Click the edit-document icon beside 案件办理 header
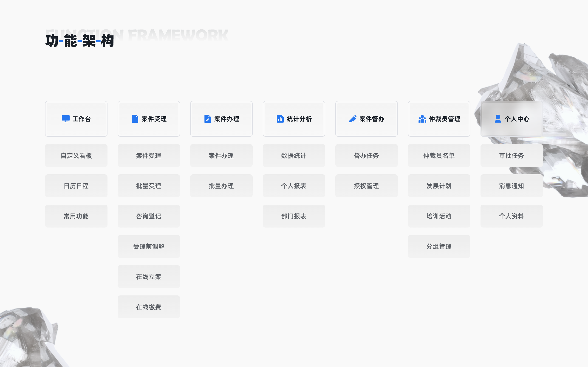Image resolution: width=588 pixels, height=367 pixels. [x=207, y=119]
